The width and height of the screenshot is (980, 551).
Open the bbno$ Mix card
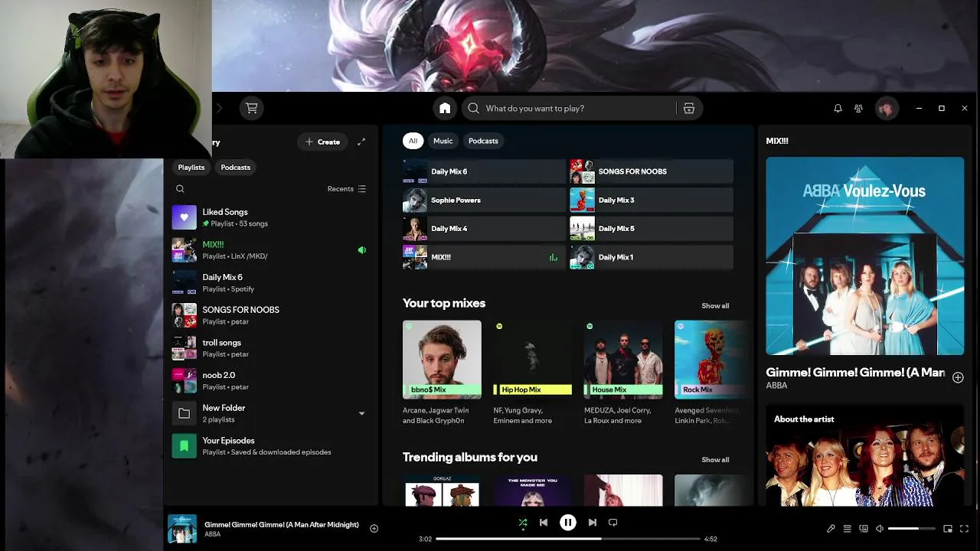click(x=443, y=373)
